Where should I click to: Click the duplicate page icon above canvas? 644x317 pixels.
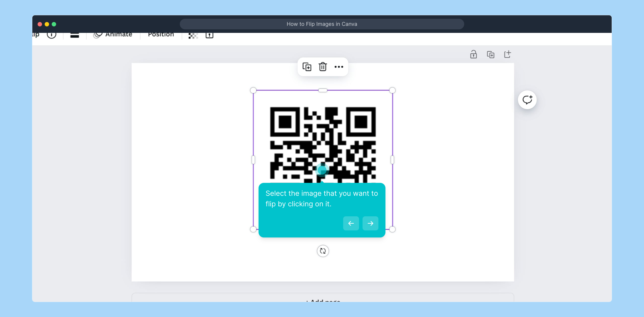pyautogui.click(x=490, y=55)
